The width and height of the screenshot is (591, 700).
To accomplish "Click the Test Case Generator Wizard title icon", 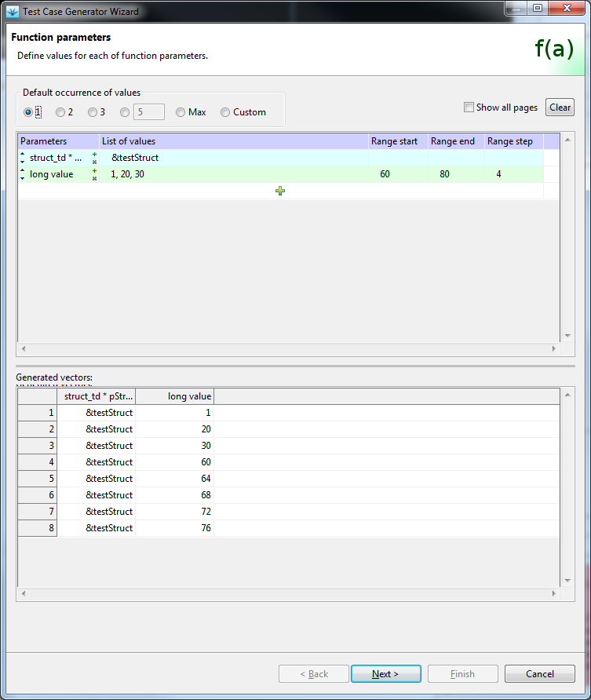I will (13, 11).
